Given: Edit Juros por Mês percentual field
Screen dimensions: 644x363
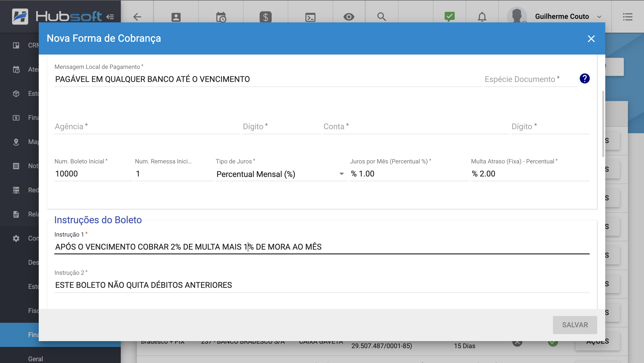Looking at the screenshot, I should 409,174.
